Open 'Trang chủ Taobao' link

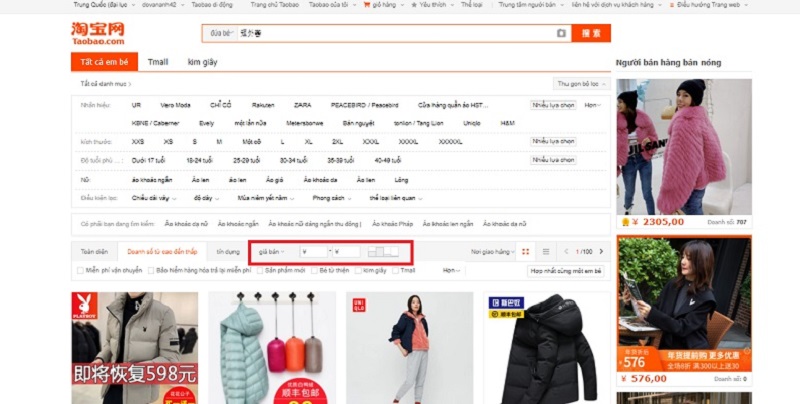(274, 5)
